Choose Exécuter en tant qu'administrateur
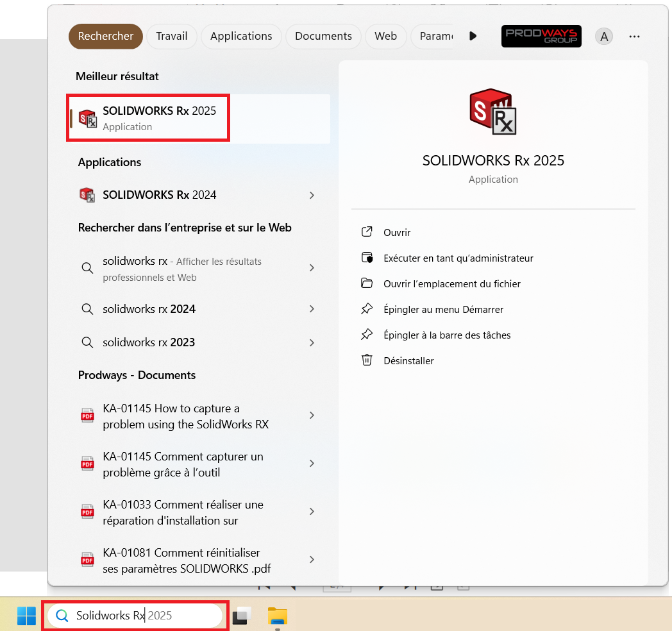 (x=493, y=258)
